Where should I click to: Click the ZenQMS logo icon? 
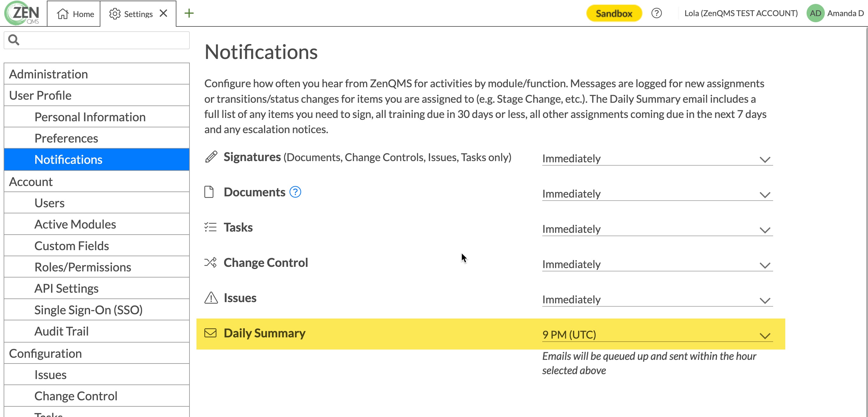22,13
